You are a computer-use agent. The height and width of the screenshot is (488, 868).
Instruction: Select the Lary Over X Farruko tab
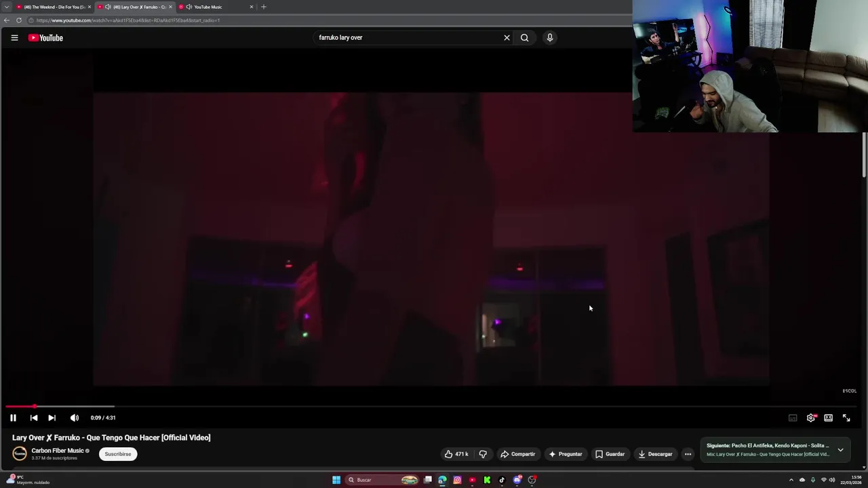(x=134, y=7)
